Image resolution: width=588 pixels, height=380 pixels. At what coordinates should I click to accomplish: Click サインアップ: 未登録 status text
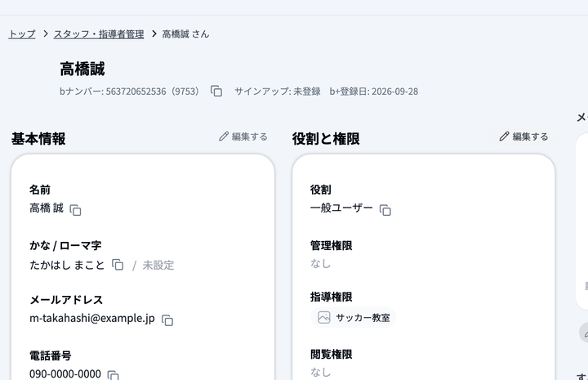(278, 92)
